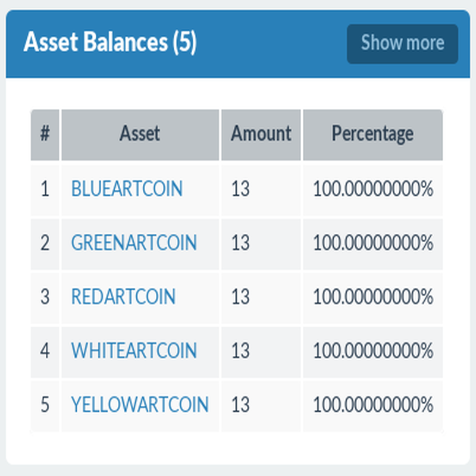The image size is (476, 476).
Task: Click BLUEARTCOIN amount cell showing 13
Action: click(261, 189)
